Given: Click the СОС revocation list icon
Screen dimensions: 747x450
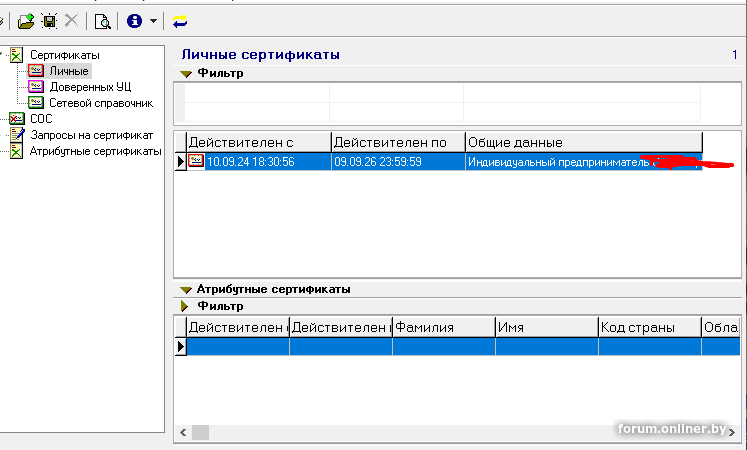Looking at the screenshot, I should pos(17,118).
